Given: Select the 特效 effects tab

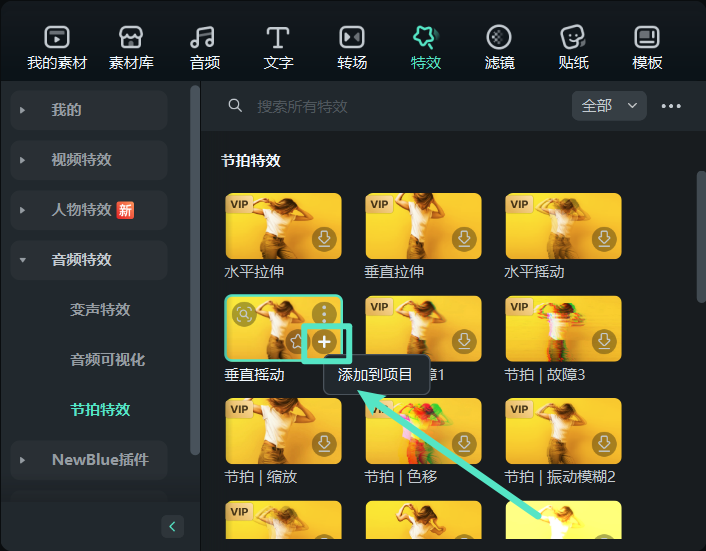Looking at the screenshot, I should pos(425,48).
